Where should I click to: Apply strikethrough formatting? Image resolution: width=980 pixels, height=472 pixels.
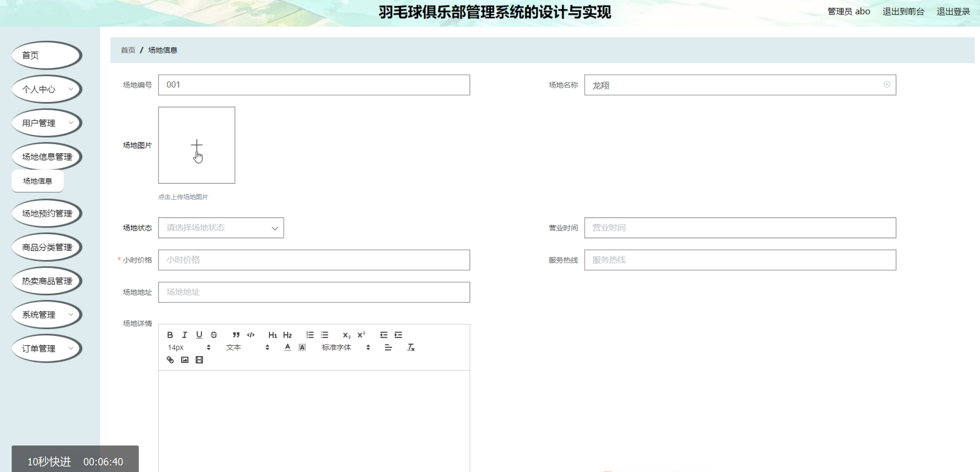[214, 335]
